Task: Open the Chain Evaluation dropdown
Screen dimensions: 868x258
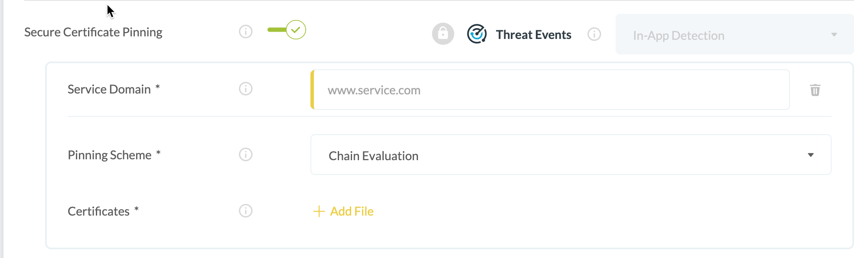Action: pyautogui.click(x=571, y=155)
